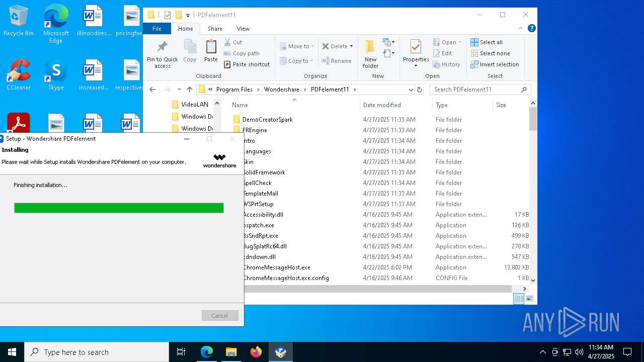
Task: Click Program Files breadcrumb
Action: pyautogui.click(x=234, y=89)
